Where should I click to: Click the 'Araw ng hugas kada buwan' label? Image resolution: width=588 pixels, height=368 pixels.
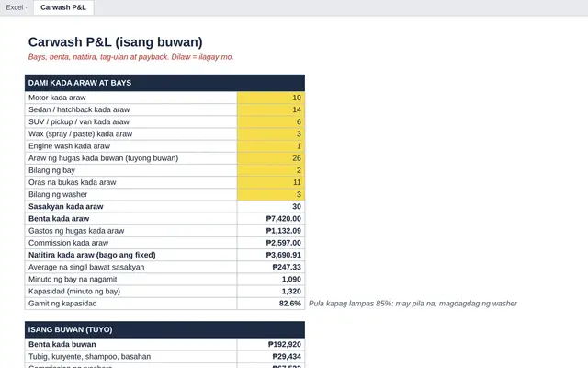click(x=103, y=158)
